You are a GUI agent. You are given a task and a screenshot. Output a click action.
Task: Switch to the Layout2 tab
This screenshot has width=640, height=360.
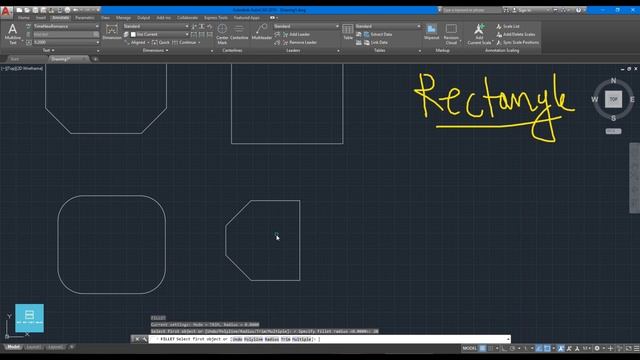pos(55,347)
